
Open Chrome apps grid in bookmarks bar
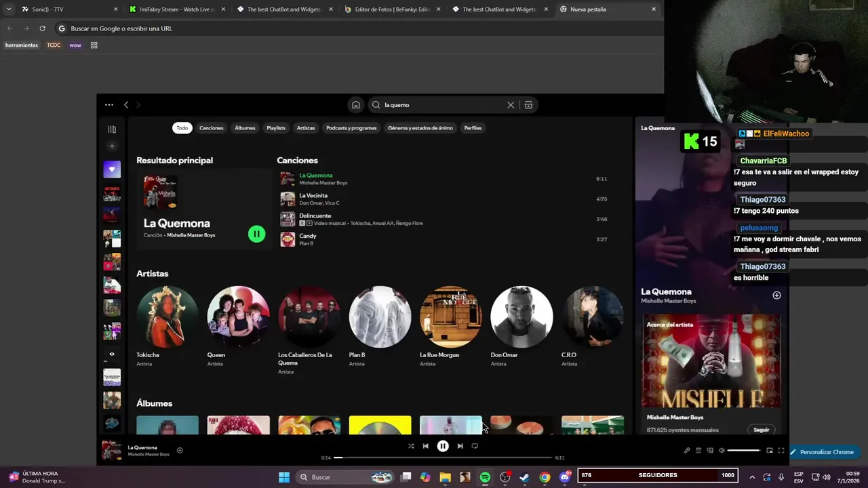(x=94, y=45)
